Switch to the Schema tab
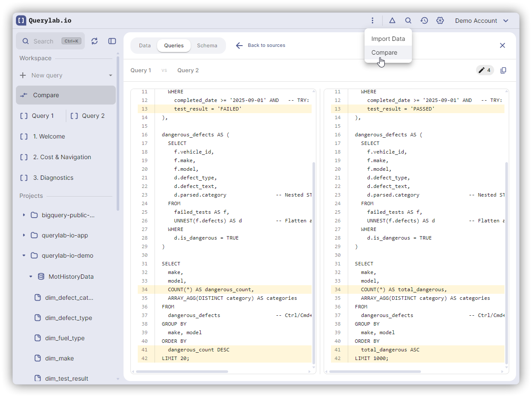This screenshot has height=397, width=532. [x=207, y=46]
